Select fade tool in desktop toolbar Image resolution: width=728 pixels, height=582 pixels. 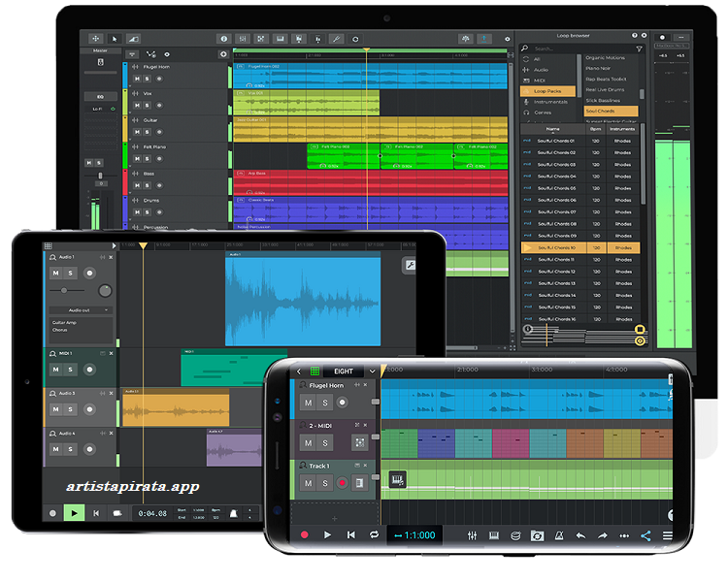click(133, 39)
